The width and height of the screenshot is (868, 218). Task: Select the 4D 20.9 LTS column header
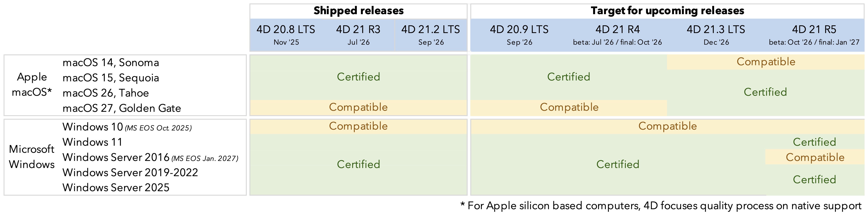tap(519, 35)
